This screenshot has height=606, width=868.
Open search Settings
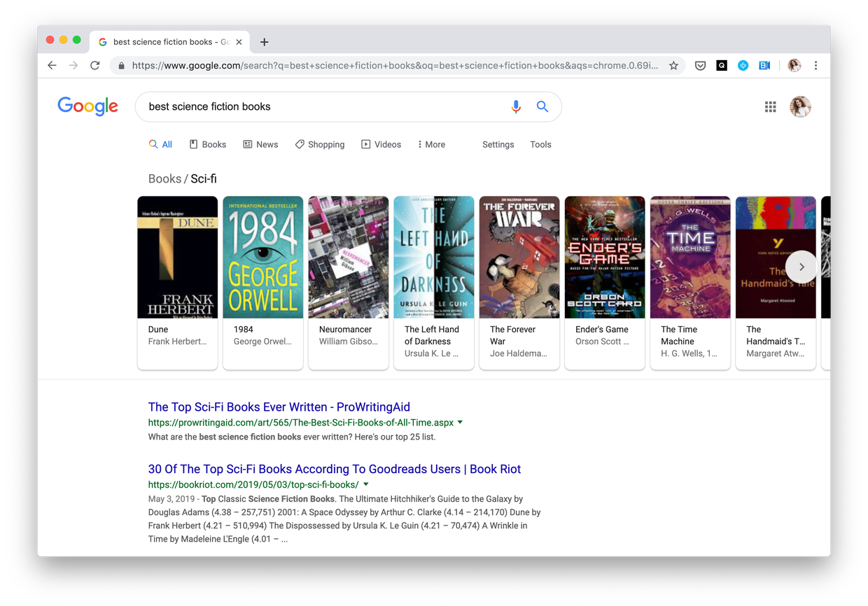point(498,144)
